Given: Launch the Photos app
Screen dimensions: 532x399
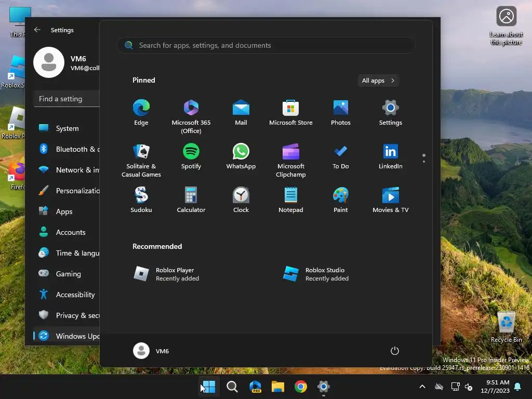Looking at the screenshot, I should point(341,113).
